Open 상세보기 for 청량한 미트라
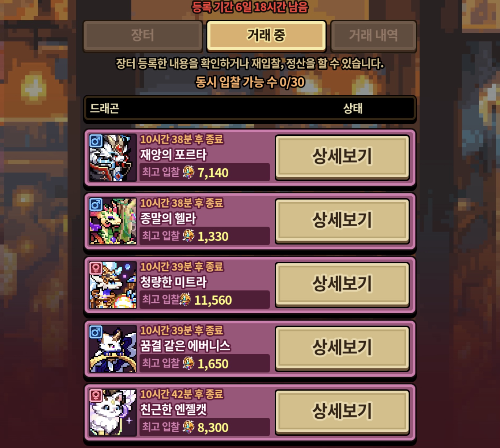Screen dimensions: 500x448 pyautogui.click(x=342, y=284)
